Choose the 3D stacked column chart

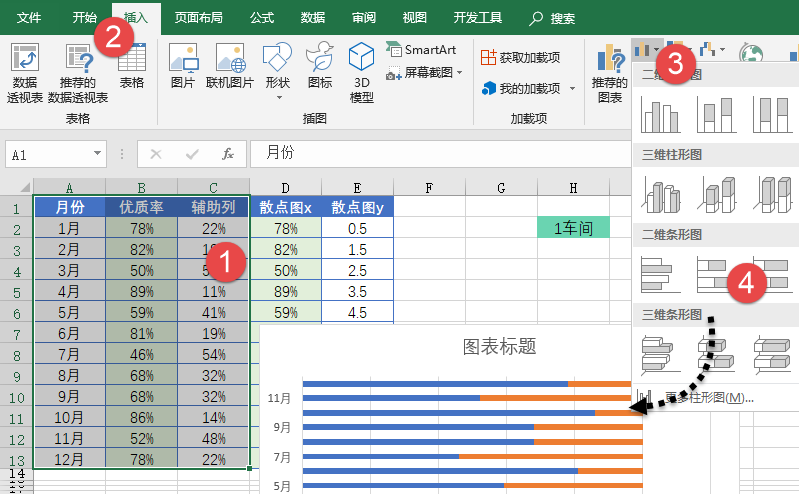point(716,195)
